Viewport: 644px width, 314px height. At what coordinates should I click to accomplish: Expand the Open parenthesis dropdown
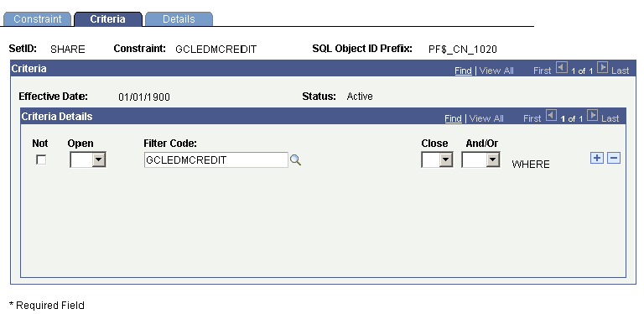coord(88,160)
